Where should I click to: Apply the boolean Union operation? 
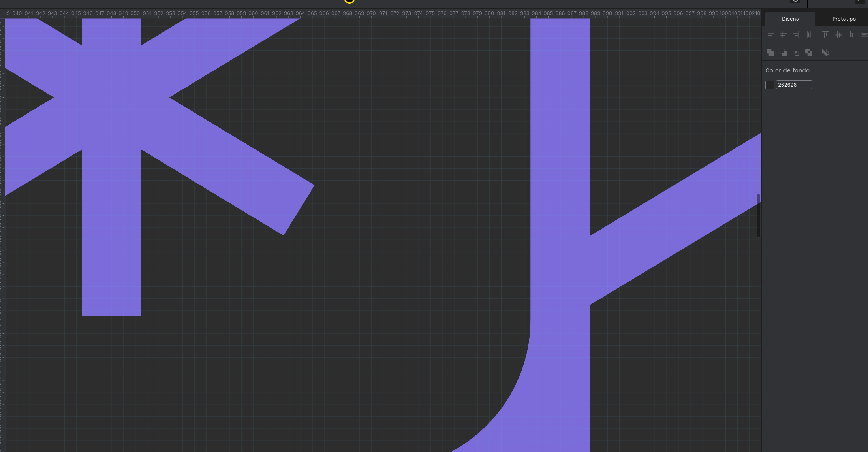click(770, 52)
